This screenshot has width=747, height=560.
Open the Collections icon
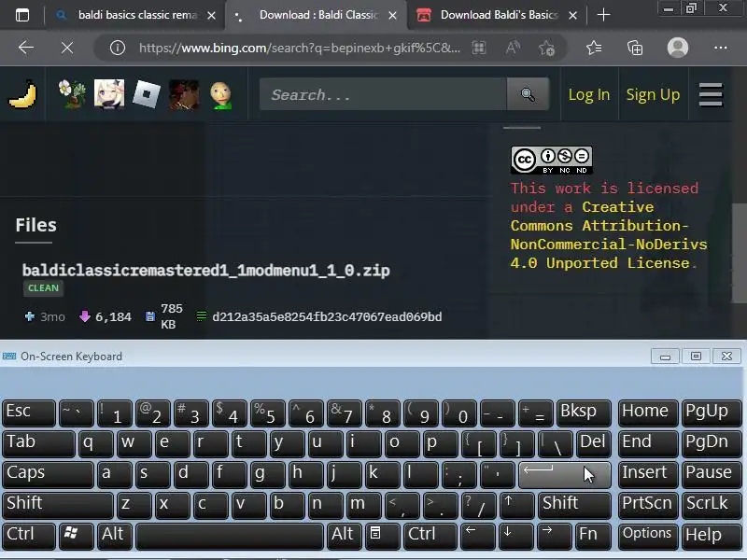(x=635, y=48)
